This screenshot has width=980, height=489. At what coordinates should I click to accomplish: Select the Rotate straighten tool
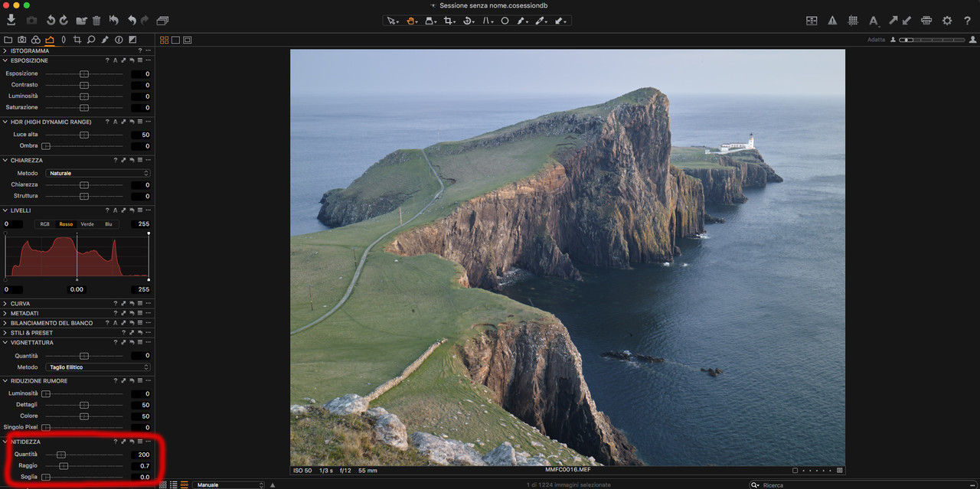click(x=469, y=21)
